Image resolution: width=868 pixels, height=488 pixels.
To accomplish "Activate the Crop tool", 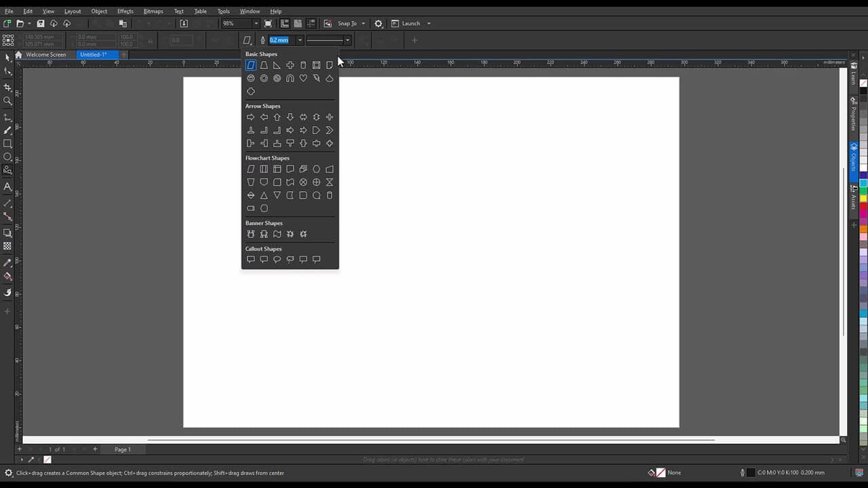I will pos(8,87).
